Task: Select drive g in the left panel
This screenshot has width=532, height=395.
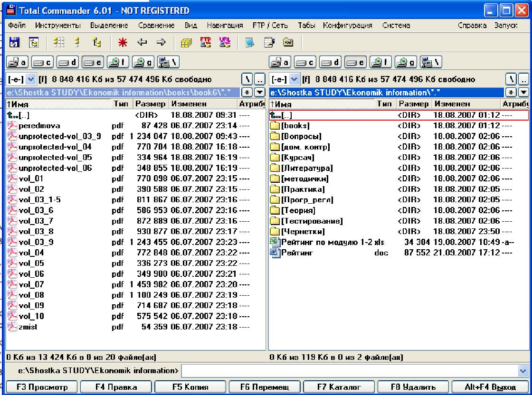Action: pyautogui.click(x=142, y=62)
